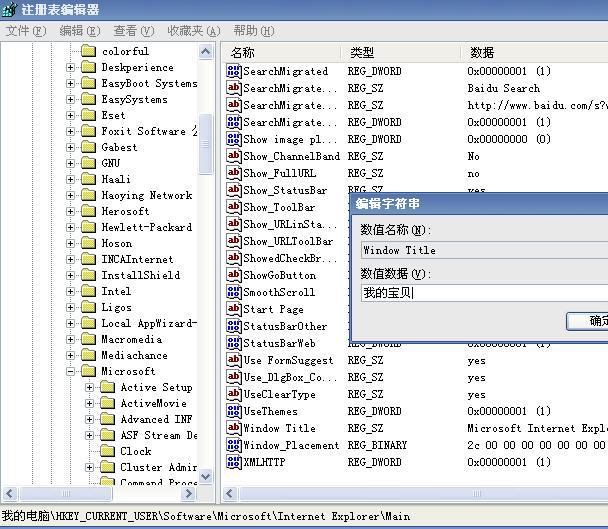
Task: Click the Hewlett-Packard folder icon
Action: point(88,227)
